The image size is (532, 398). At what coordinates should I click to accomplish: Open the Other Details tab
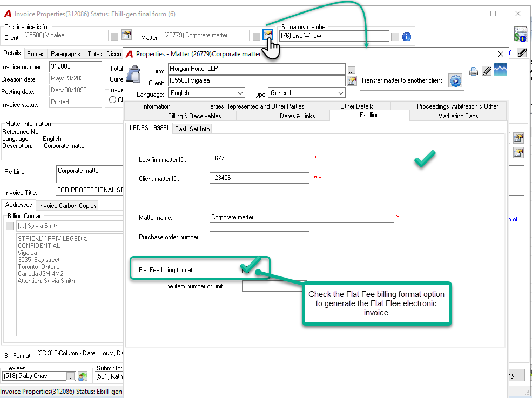(356, 106)
